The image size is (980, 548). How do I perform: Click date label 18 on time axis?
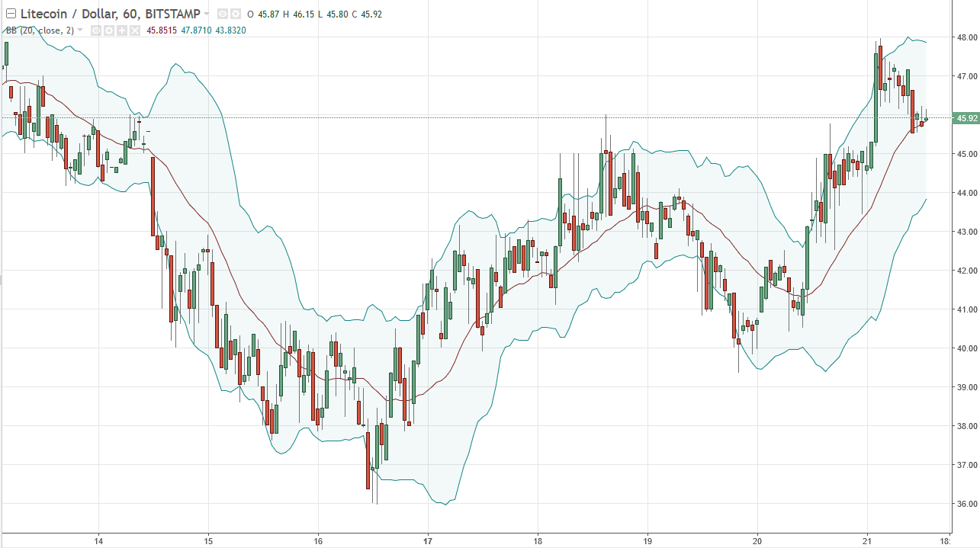coord(538,541)
